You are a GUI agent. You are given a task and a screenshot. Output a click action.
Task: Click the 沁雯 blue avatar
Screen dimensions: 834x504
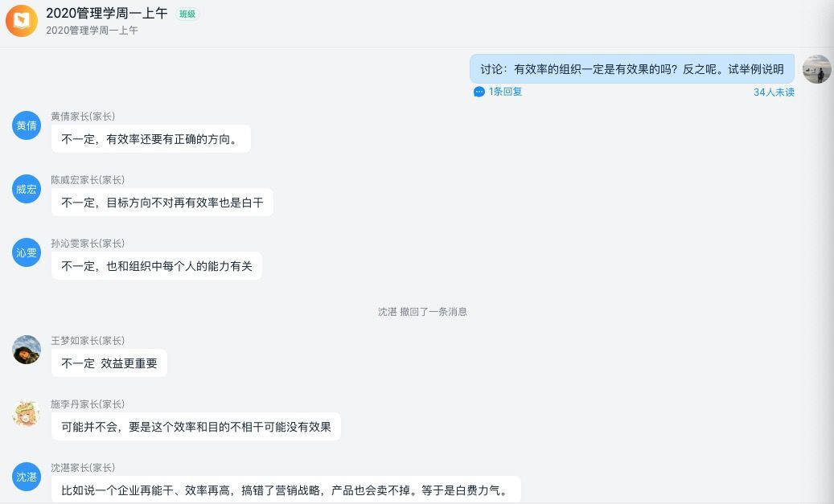click(27, 252)
